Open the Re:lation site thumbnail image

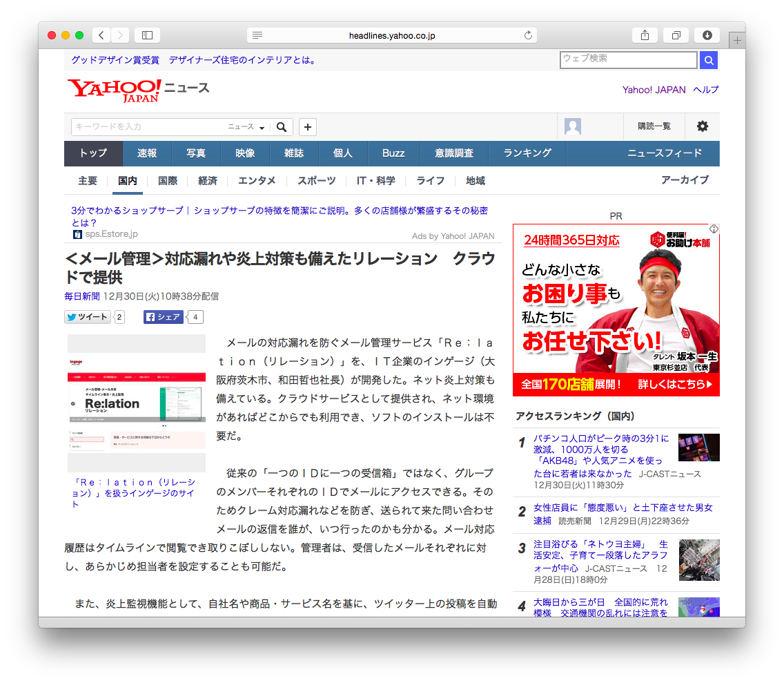(x=137, y=403)
